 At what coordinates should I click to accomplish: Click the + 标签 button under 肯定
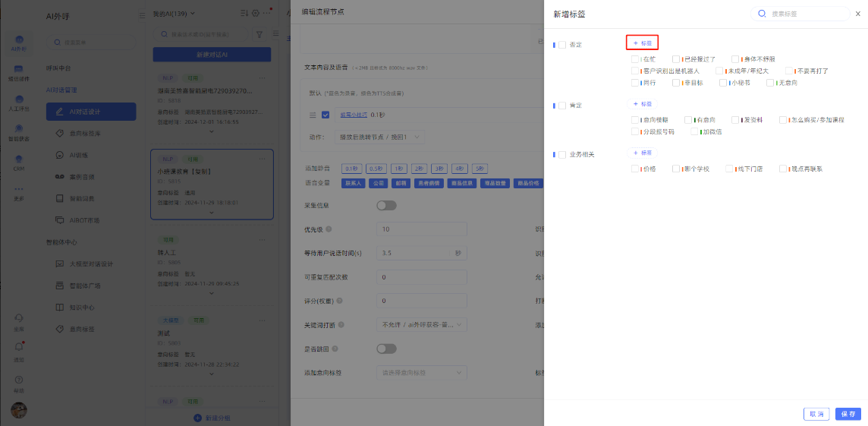coord(642,104)
